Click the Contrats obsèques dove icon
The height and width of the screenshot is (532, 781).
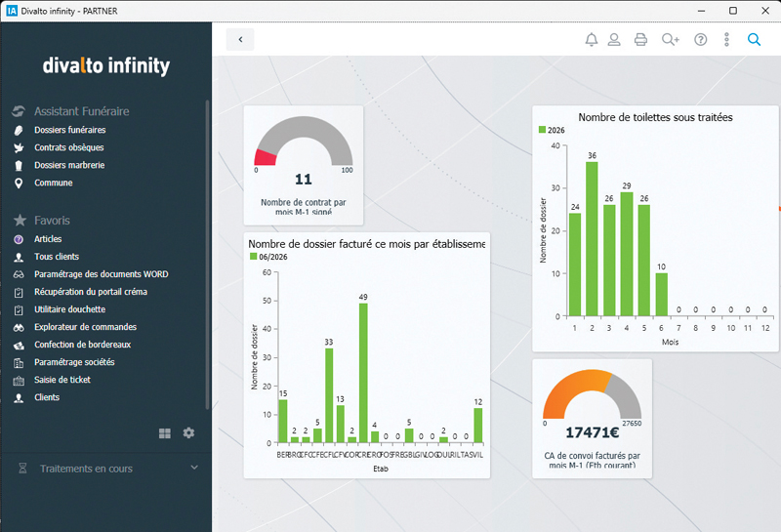pyautogui.click(x=19, y=148)
